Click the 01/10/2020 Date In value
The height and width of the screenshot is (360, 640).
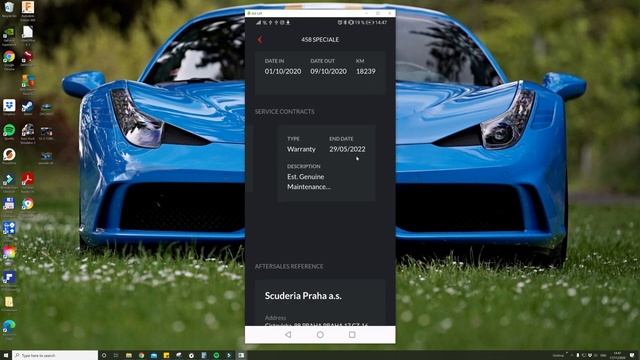(283, 71)
